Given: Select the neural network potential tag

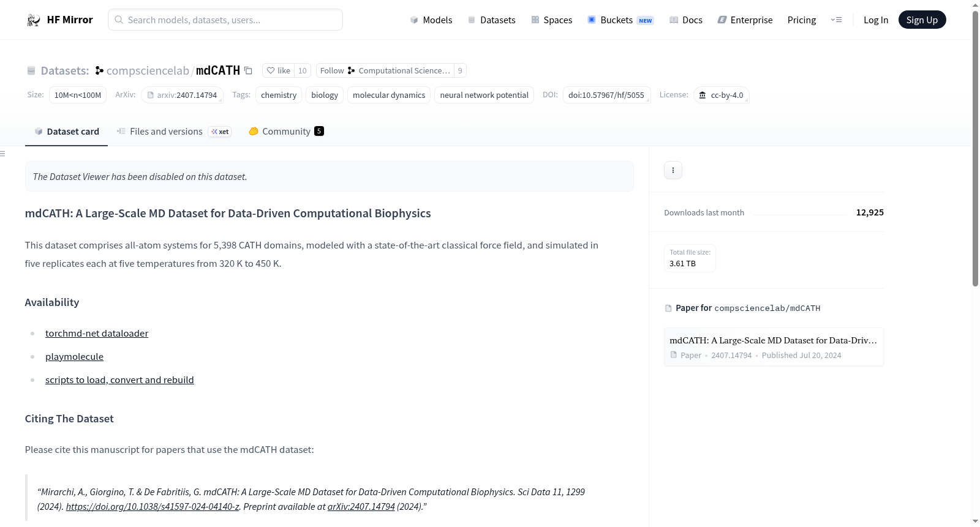Looking at the screenshot, I should (484, 95).
